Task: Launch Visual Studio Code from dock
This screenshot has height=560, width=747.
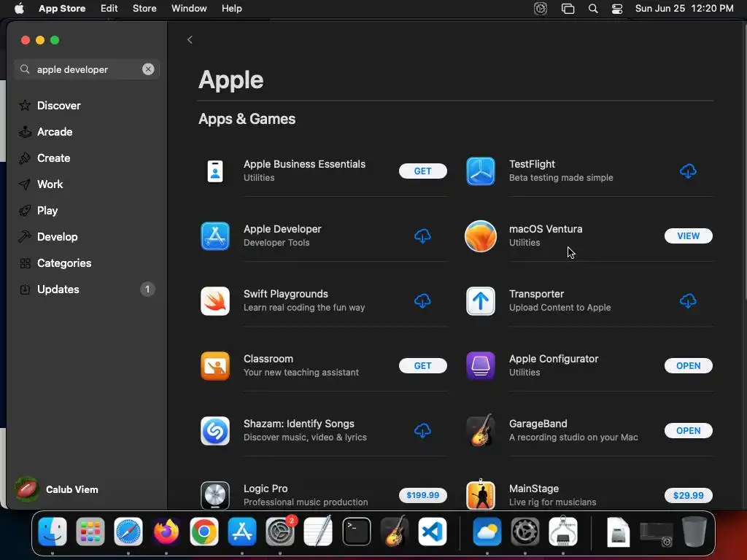Action: [433, 532]
